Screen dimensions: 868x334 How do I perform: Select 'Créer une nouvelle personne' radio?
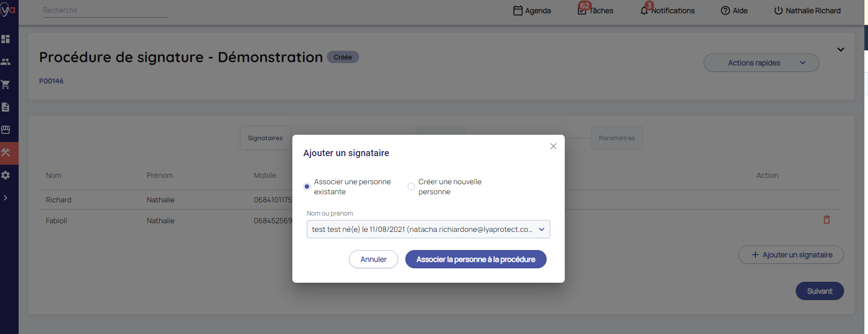[x=411, y=187]
